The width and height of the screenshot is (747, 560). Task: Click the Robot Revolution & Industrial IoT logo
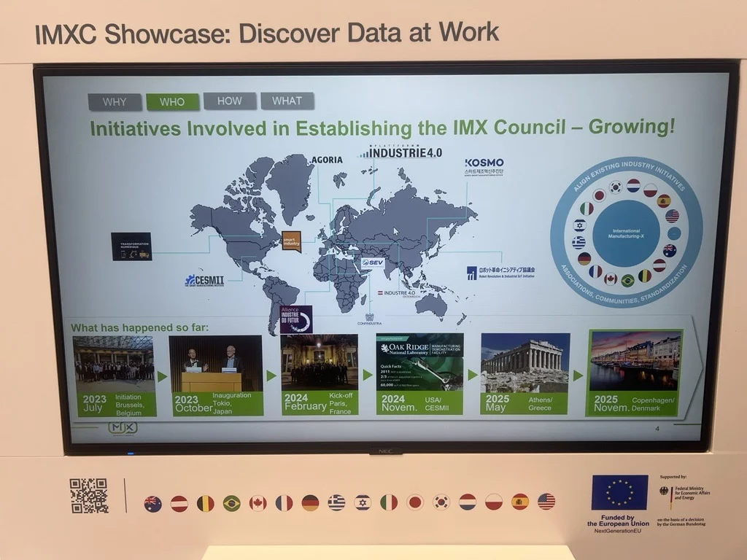click(x=500, y=273)
